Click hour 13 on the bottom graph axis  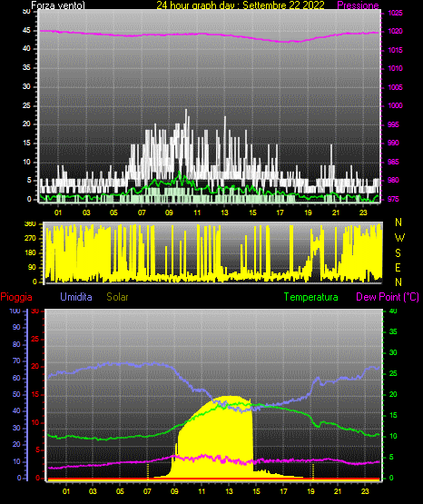click(229, 491)
